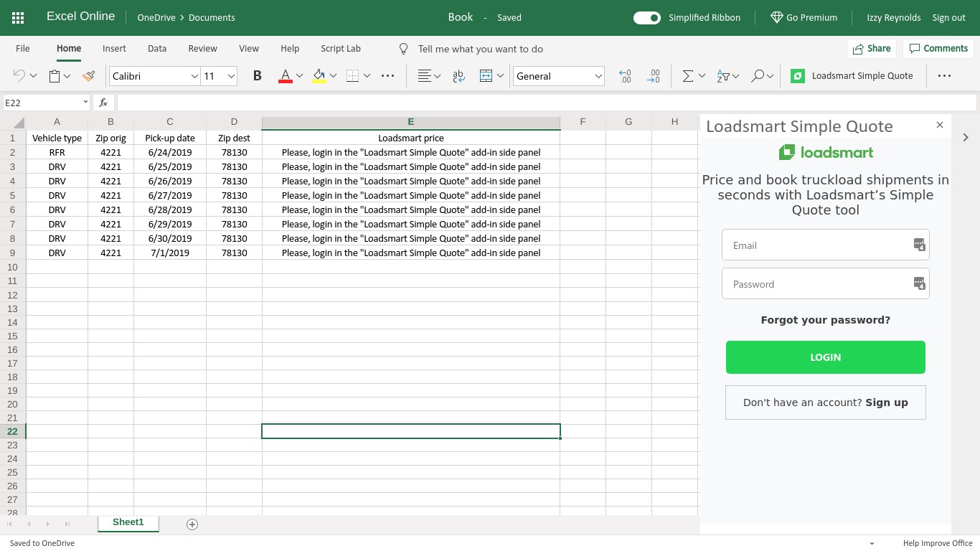Expand the alignment dropdown arrow

[437, 76]
